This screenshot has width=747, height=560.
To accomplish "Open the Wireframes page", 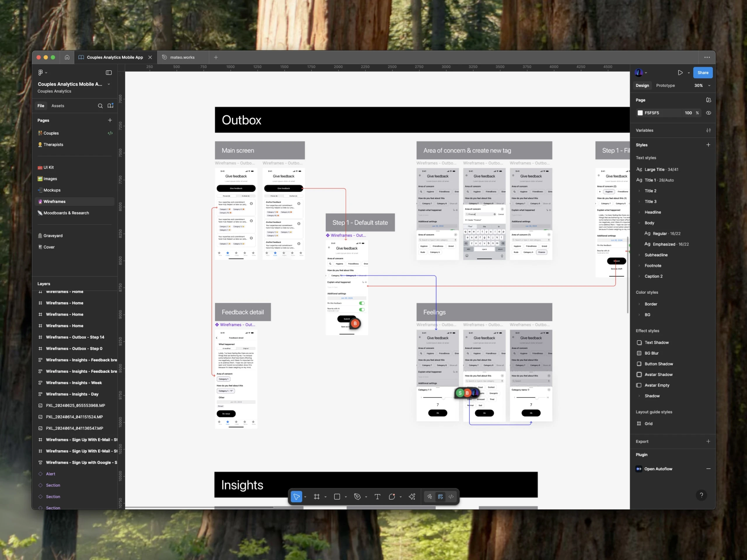I will tap(75, 202).
